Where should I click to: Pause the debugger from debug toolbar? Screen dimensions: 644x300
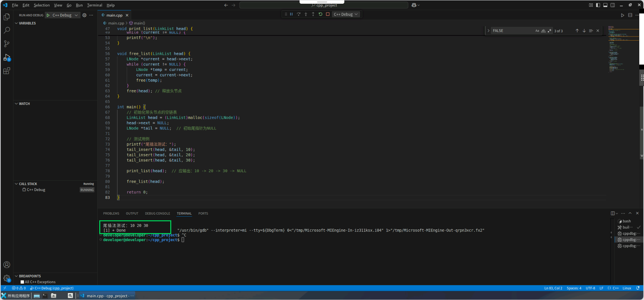[291, 14]
